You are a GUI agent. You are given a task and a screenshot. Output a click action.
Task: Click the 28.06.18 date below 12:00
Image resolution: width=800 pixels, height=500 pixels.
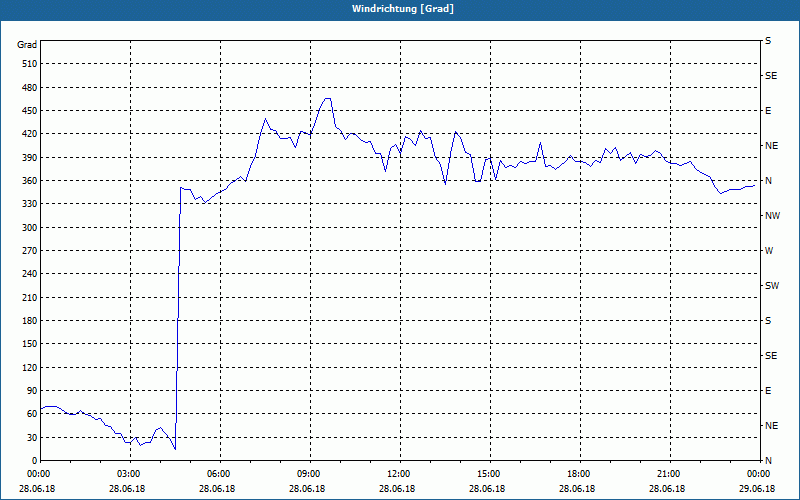tap(397, 489)
